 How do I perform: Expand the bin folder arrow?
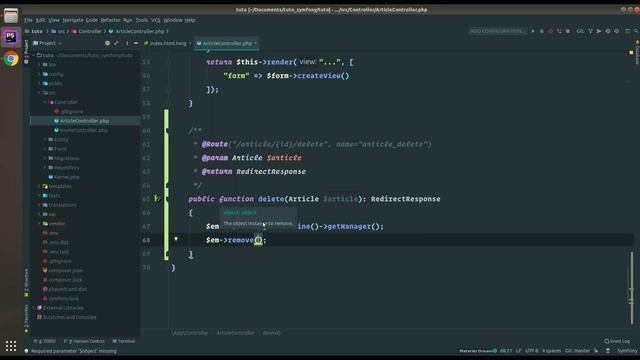(40, 64)
